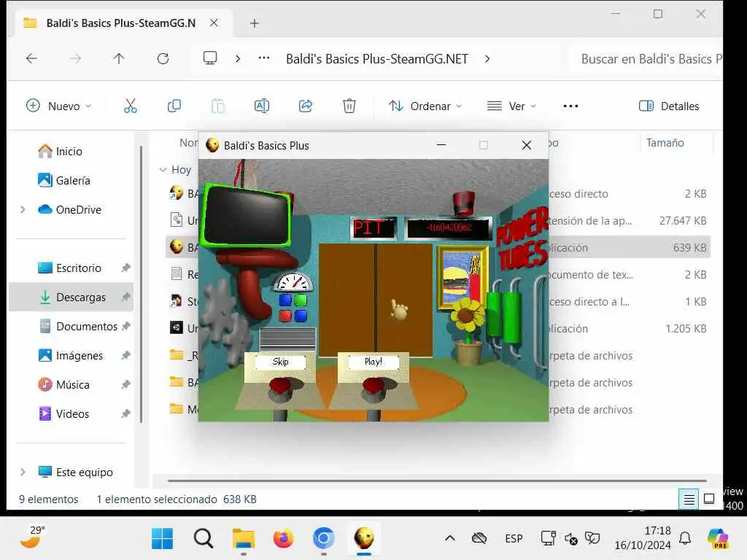
Task: Collapse the Hoy group chevron
Action: tap(163, 169)
